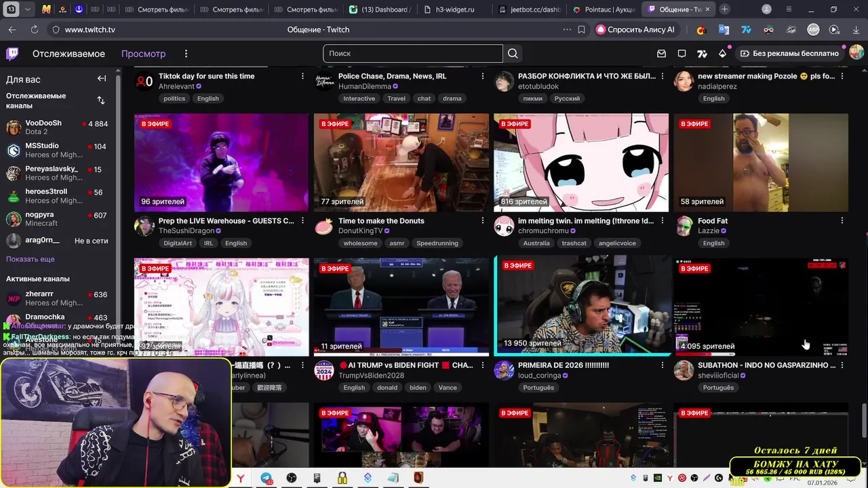The height and width of the screenshot is (488, 868).
Task: Click the Без рекламы бесплатно button
Action: [789, 54]
